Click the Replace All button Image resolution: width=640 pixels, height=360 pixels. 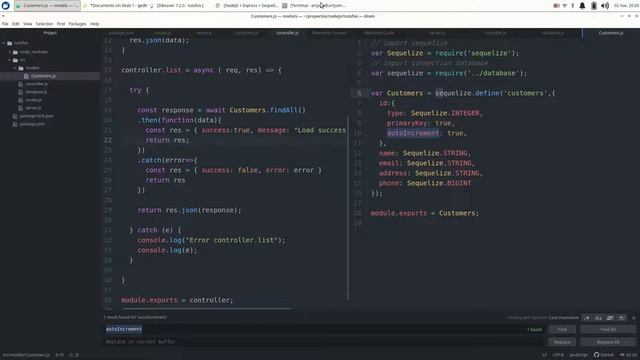[608, 342]
